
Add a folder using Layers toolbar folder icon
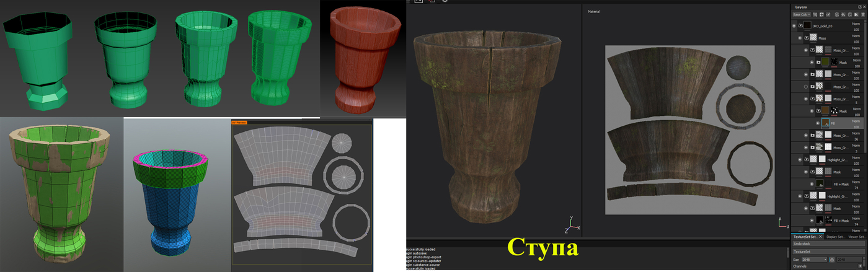point(856,14)
